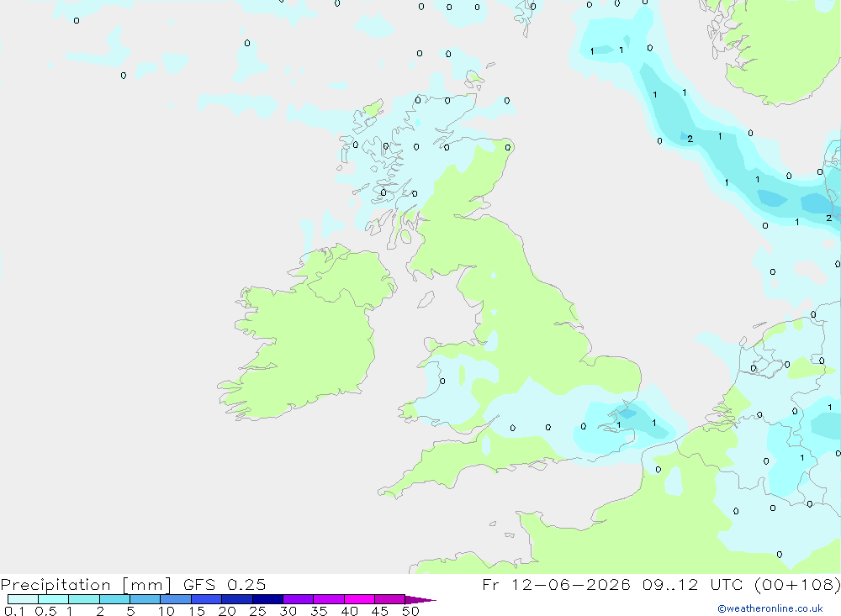
Task: Click the 'GFS 0.25' model label
Action: tap(225, 584)
